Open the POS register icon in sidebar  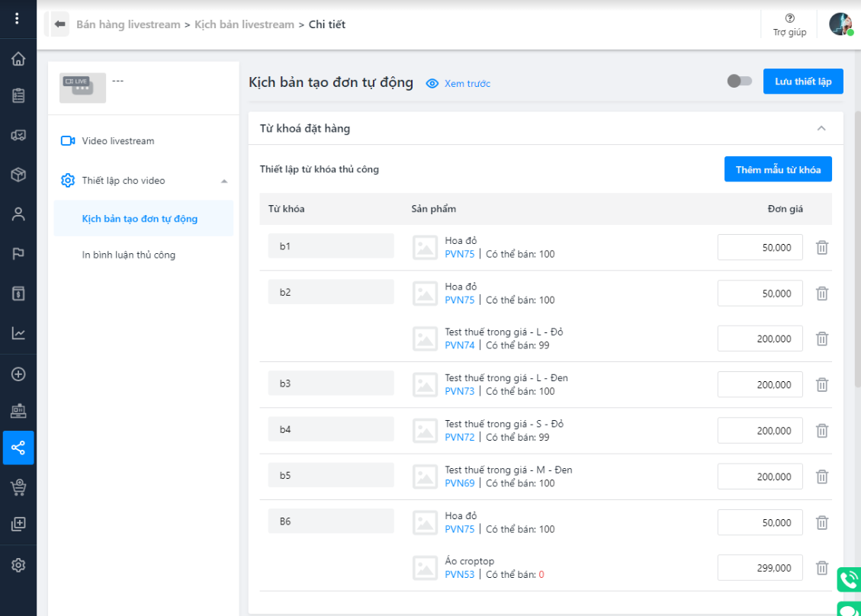pos(18,411)
